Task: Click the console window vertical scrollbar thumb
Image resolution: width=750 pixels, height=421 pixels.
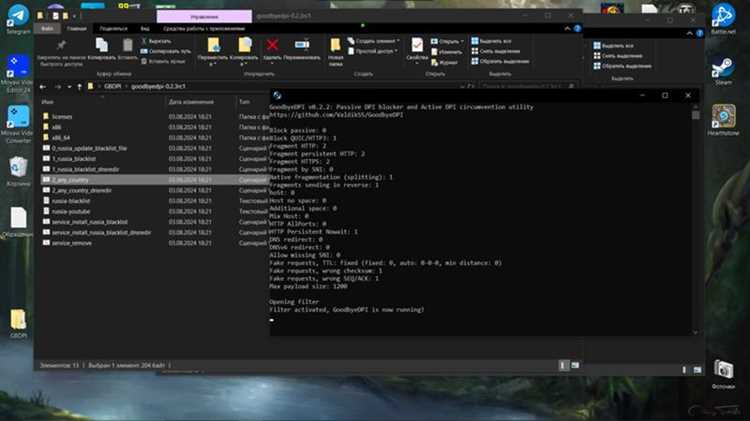Action: pos(695,115)
